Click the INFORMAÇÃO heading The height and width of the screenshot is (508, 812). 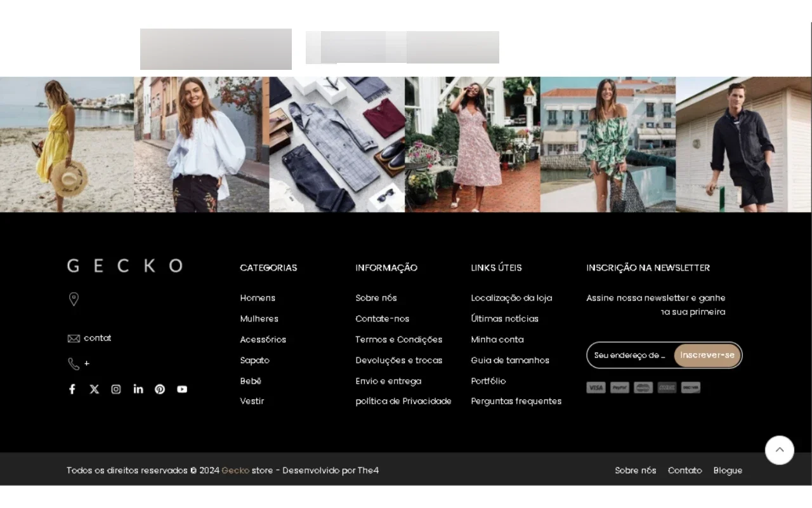tap(386, 268)
